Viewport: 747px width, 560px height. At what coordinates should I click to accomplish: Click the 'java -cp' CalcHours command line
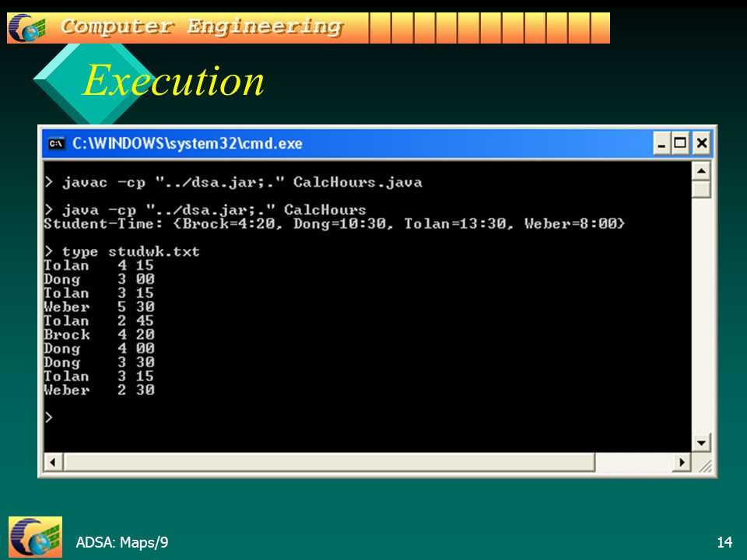[205, 210]
